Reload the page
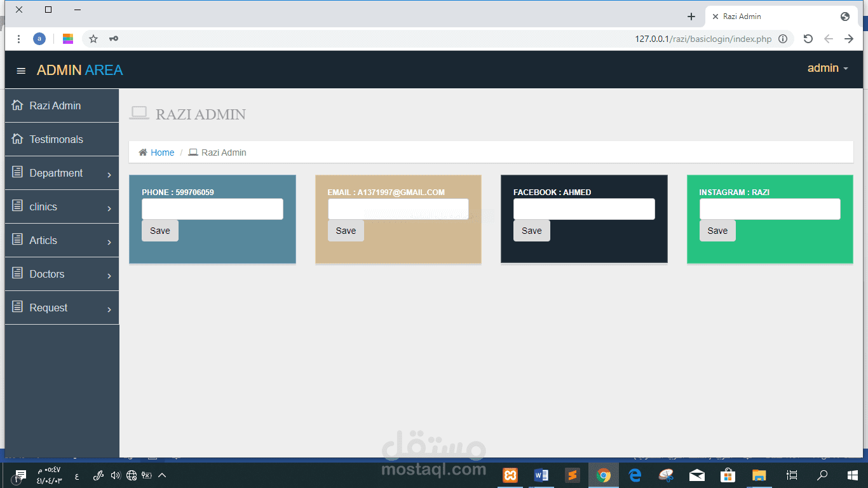868x488 pixels. [x=808, y=39]
